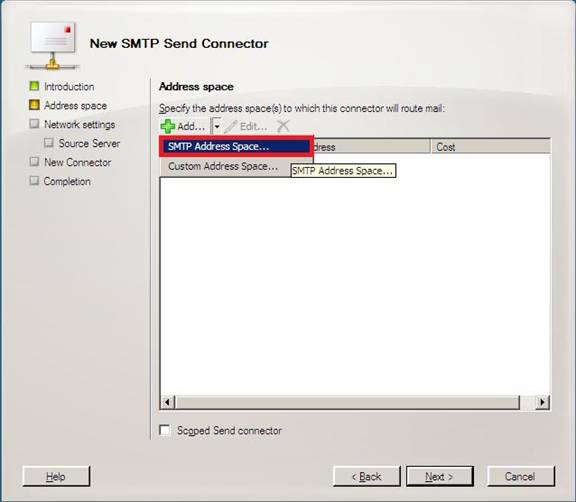Click the green Introduction step indicator

34,86
